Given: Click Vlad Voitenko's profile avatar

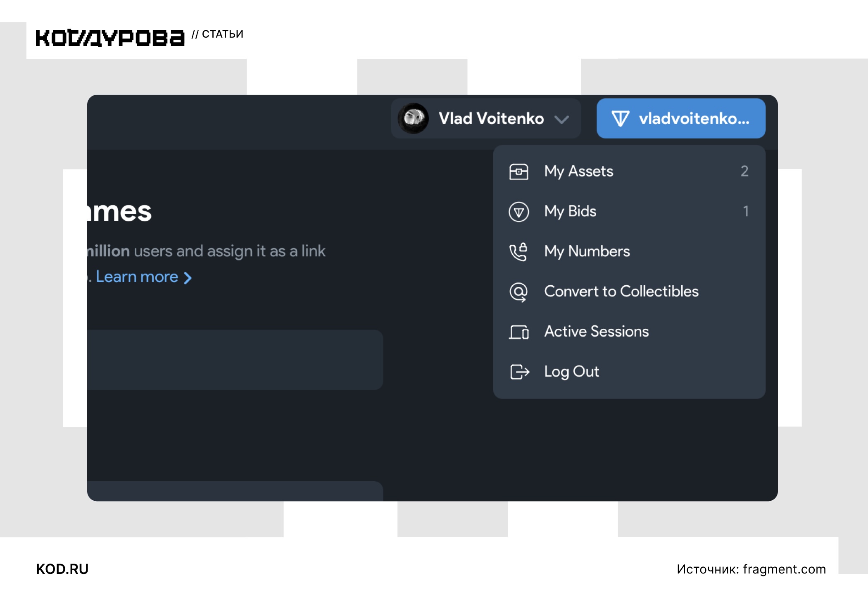Looking at the screenshot, I should pyautogui.click(x=413, y=118).
